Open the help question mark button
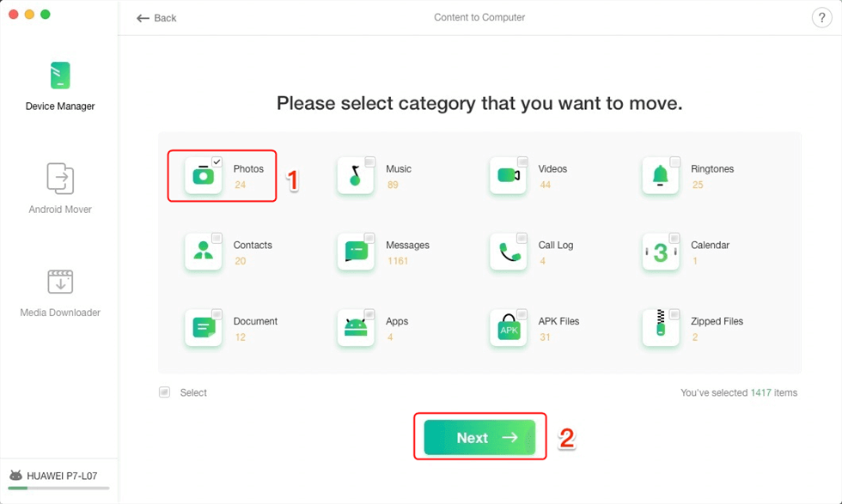 [820, 18]
